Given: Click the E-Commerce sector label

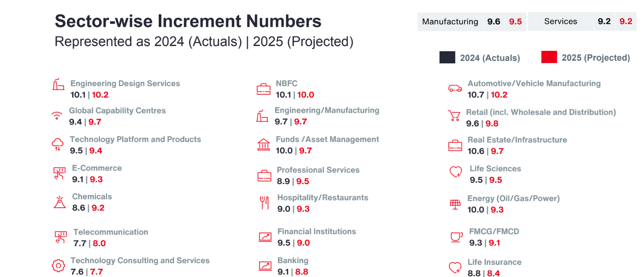Looking at the screenshot, I should (x=97, y=168).
